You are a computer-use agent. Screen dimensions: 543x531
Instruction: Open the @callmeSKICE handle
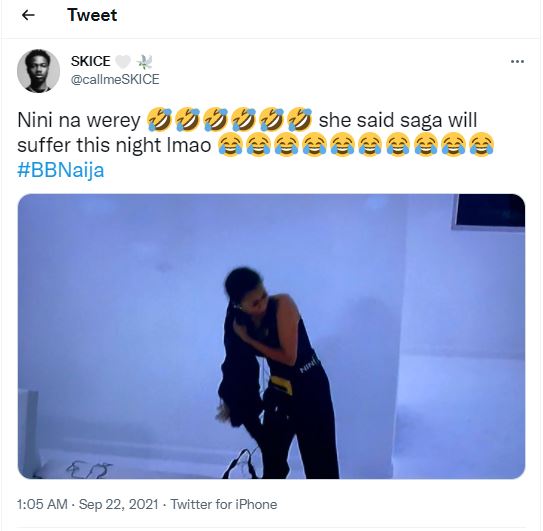(115, 79)
